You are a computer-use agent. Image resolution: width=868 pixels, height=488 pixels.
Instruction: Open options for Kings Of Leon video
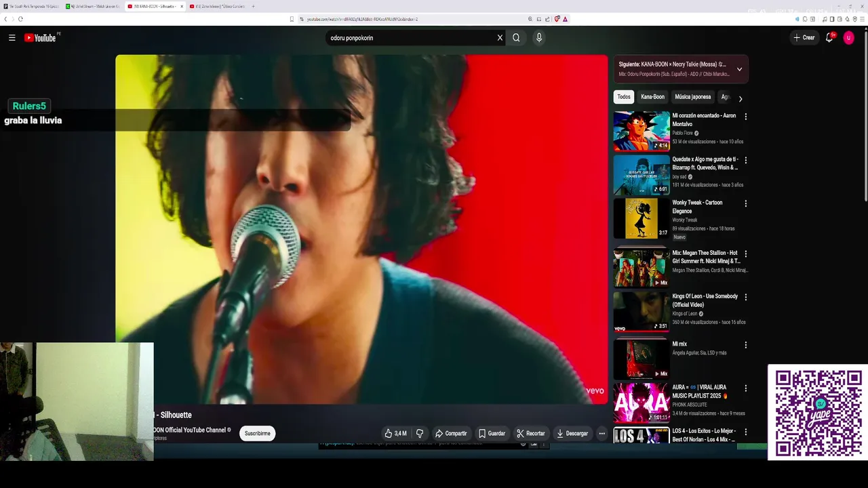746,297
